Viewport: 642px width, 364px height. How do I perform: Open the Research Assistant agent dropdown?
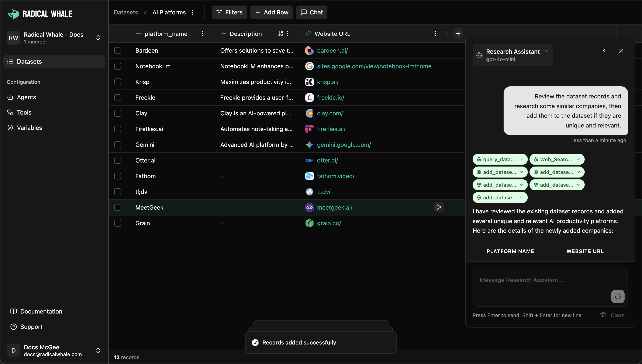547,50
